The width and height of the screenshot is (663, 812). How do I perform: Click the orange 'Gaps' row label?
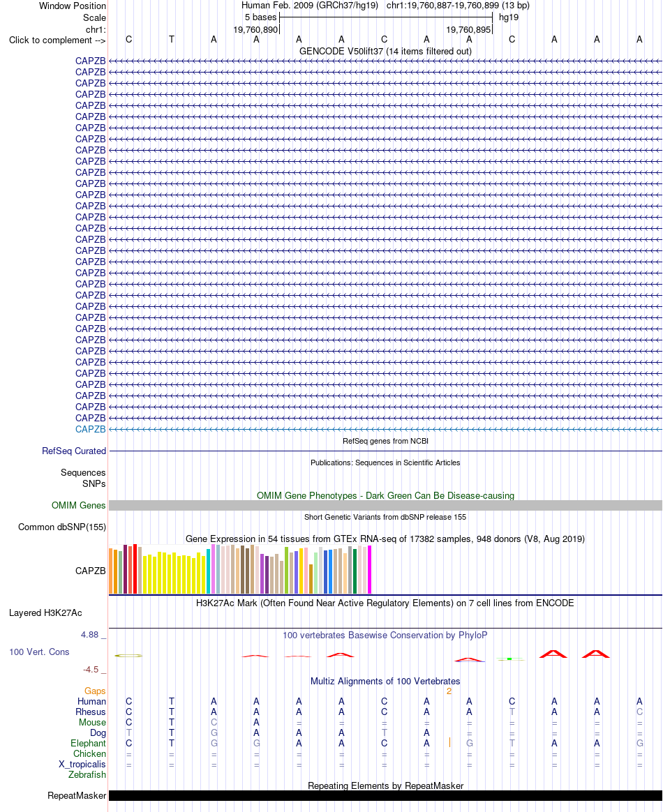tap(95, 691)
